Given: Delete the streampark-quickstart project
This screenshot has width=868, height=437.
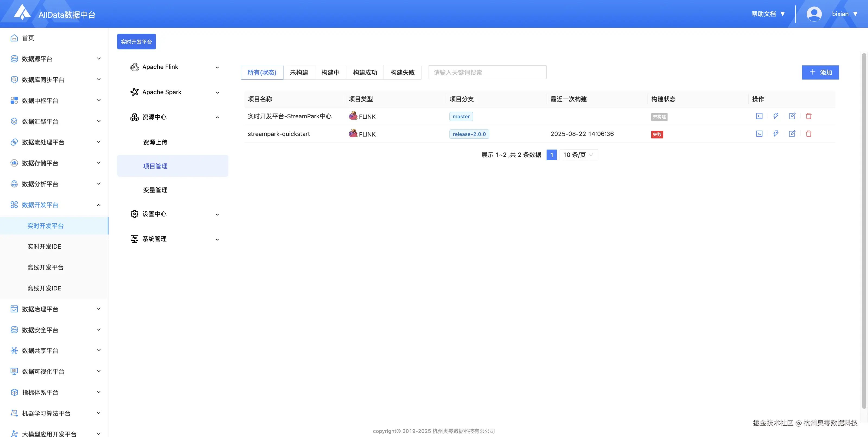Looking at the screenshot, I should (809, 134).
